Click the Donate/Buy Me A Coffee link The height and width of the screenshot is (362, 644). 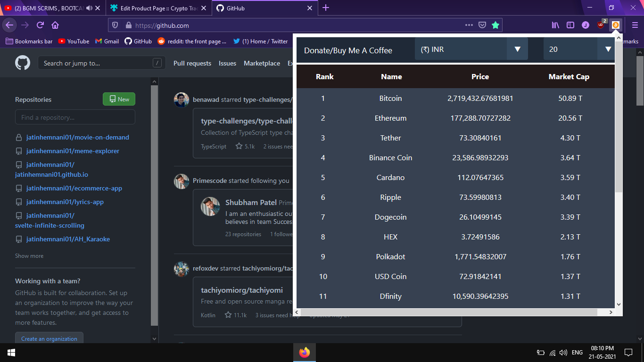[x=348, y=50]
